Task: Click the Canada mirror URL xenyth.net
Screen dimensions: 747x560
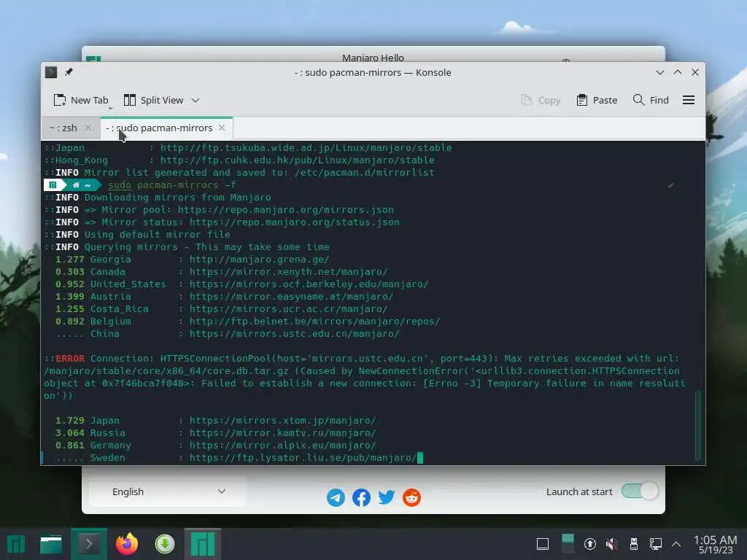Action: click(x=288, y=271)
